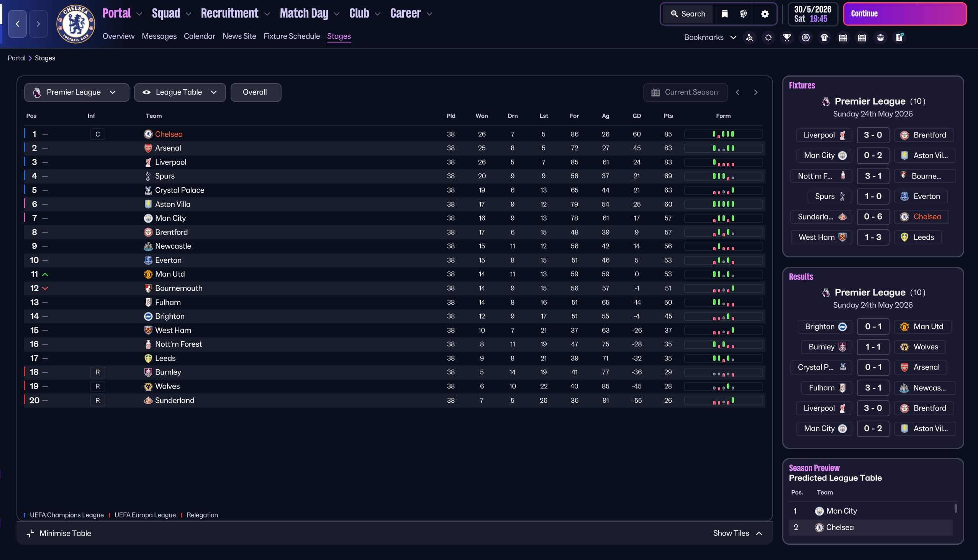Image resolution: width=978 pixels, height=560 pixels.
Task: Expand the League Table view dropdown
Action: [x=180, y=92]
